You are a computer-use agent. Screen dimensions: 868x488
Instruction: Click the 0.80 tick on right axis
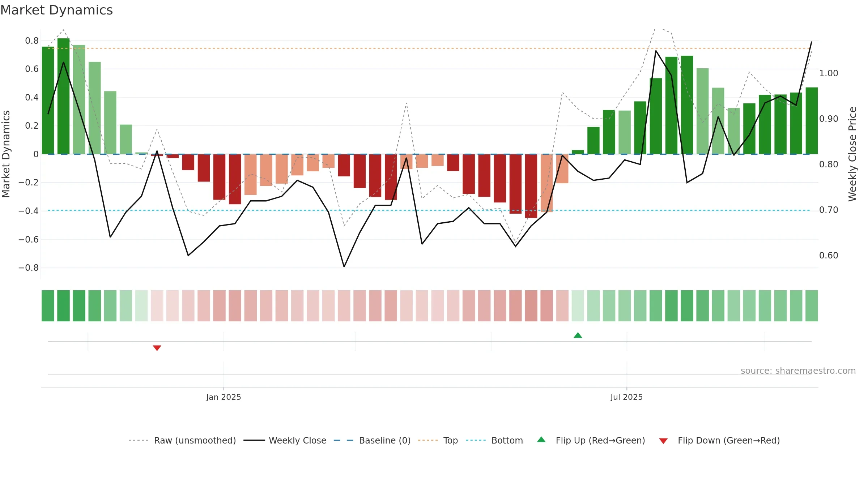pos(829,164)
